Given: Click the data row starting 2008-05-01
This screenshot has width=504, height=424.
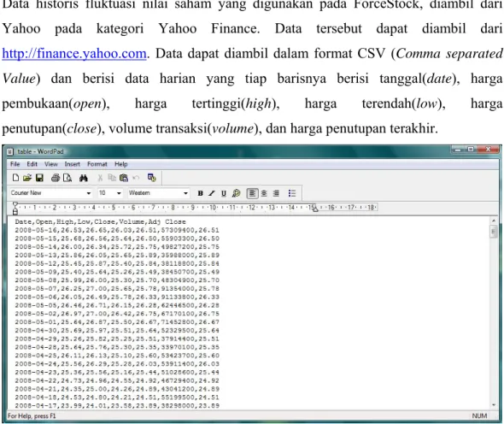Looking at the screenshot, I should [x=117, y=322].
